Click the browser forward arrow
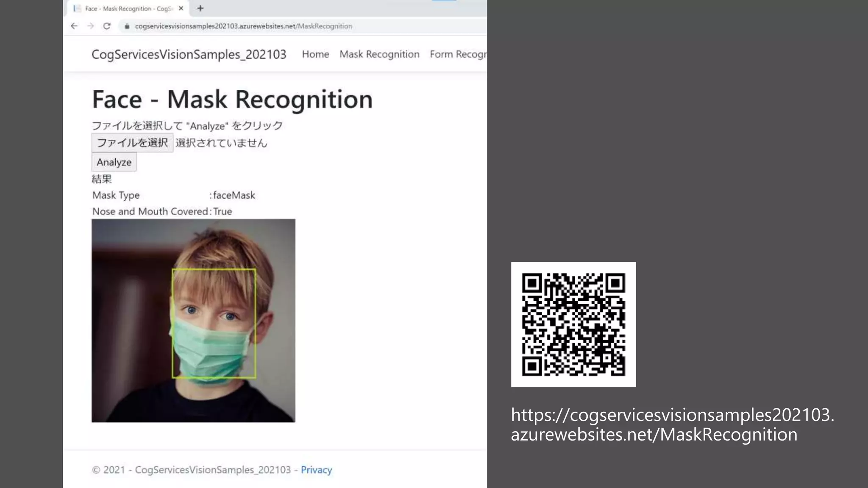The image size is (868, 488). (90, 26)
